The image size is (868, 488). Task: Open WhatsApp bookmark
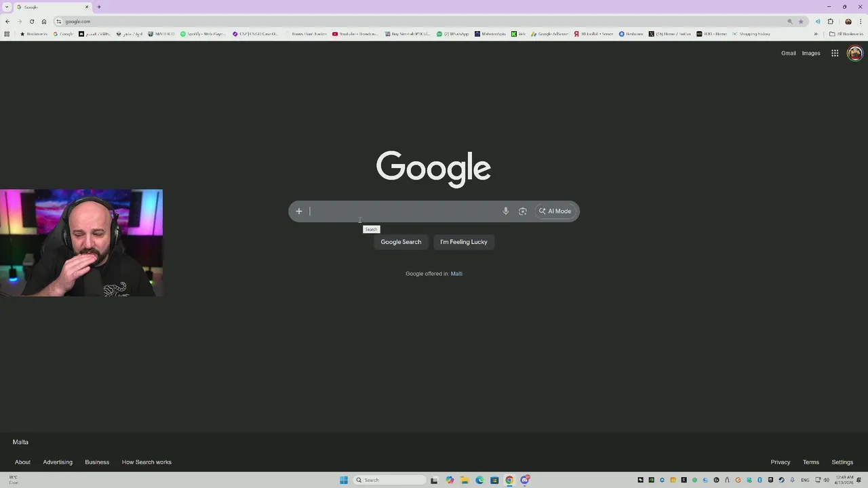click(x=453, y=34)
